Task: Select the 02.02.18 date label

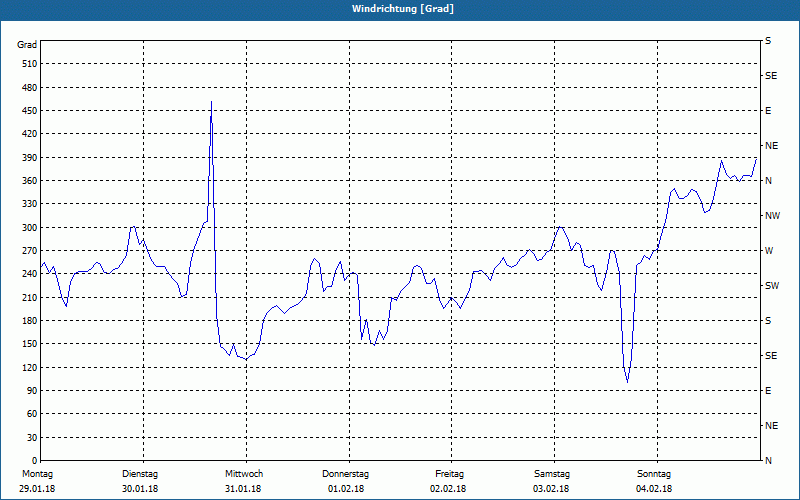Action: click(x=448, y=489)
